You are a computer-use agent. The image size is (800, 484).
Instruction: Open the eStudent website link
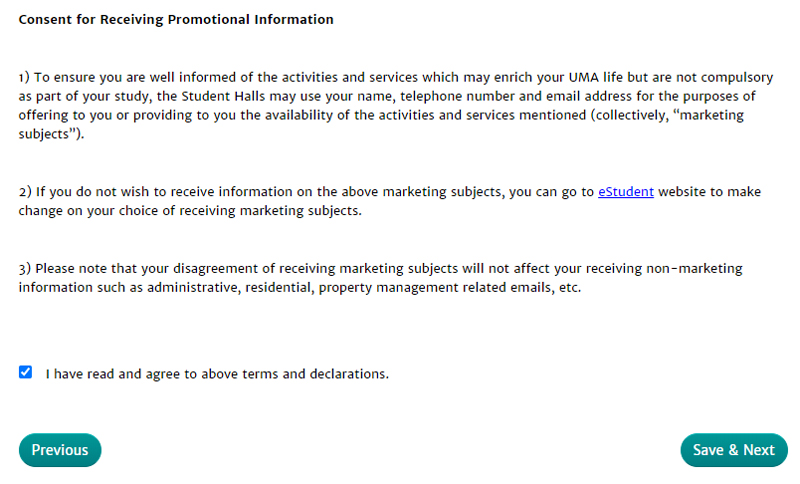626,192
